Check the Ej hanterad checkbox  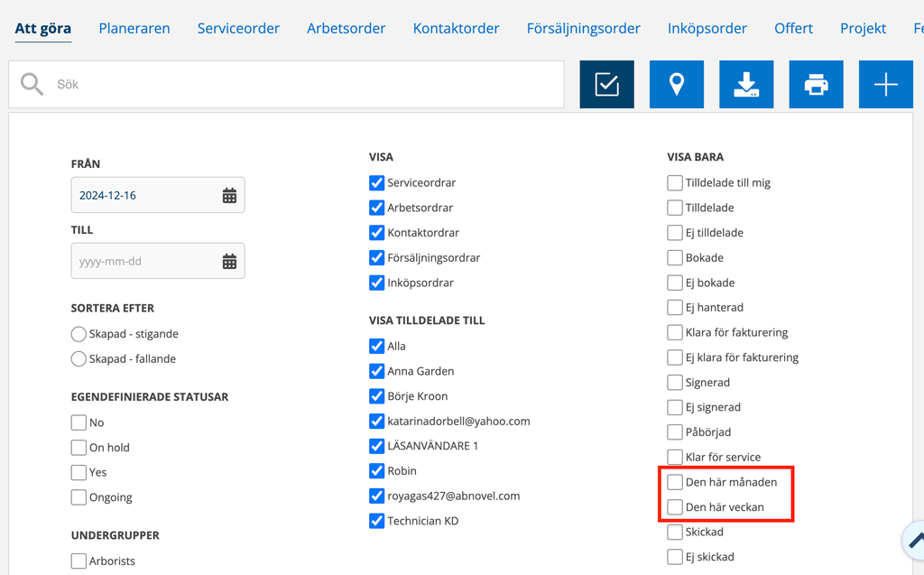(675, 307)
